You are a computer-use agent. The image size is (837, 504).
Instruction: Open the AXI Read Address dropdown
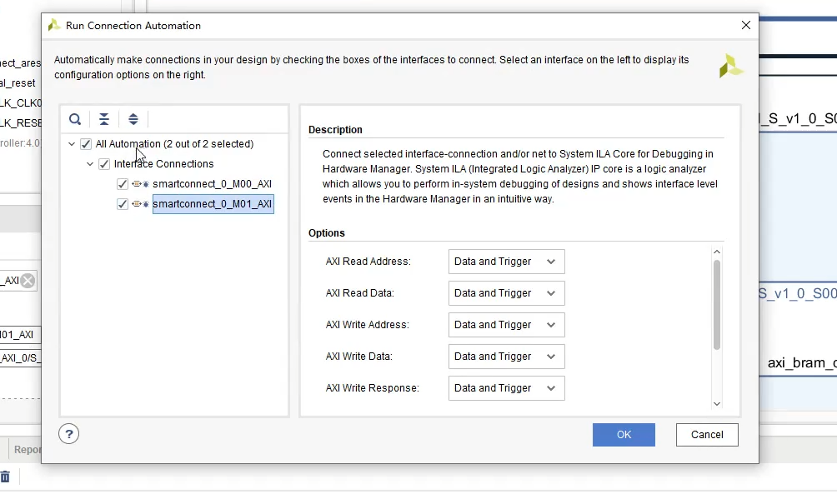coord(506,262)
